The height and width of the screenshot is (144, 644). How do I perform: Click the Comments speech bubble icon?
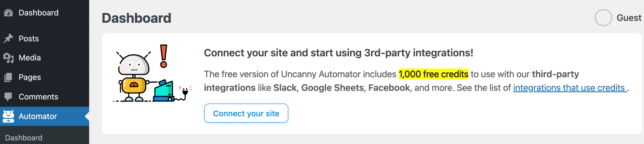[8, 97]
